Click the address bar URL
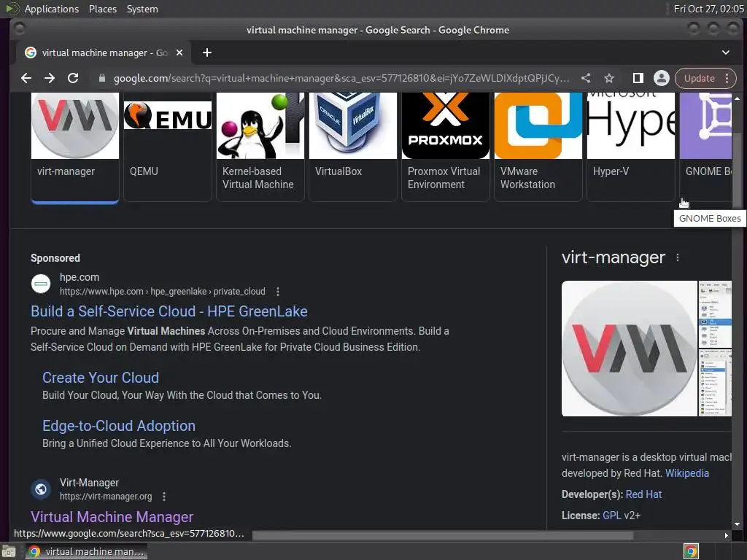 point(341,78)
